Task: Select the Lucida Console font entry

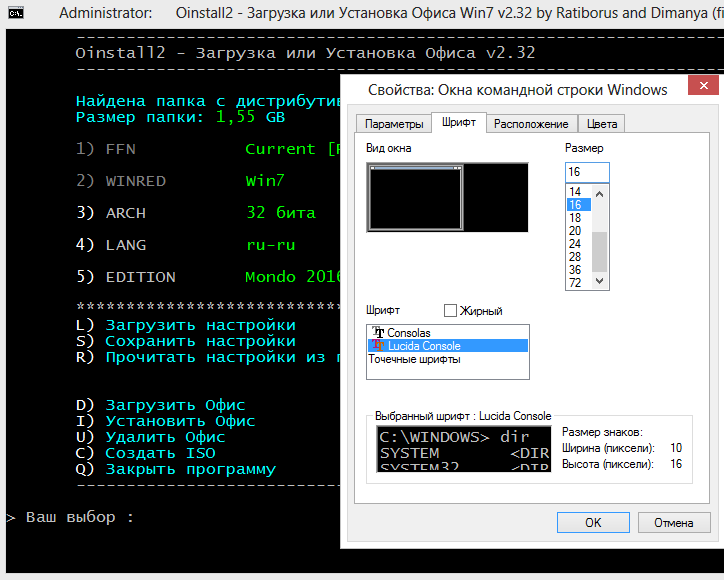Action: point(448,345)
